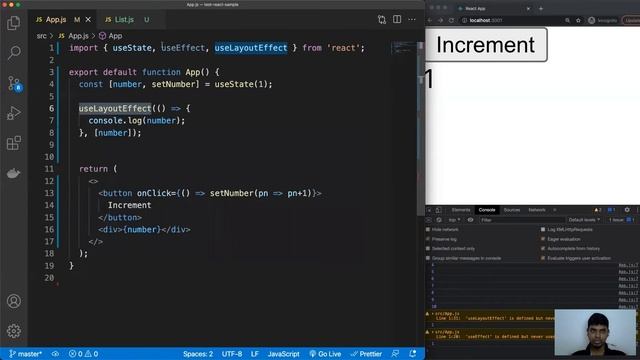Viewport: 640px width, 360px height.
Task: Click the remote sync eye icon in status bar
Action: pos(55,354)
